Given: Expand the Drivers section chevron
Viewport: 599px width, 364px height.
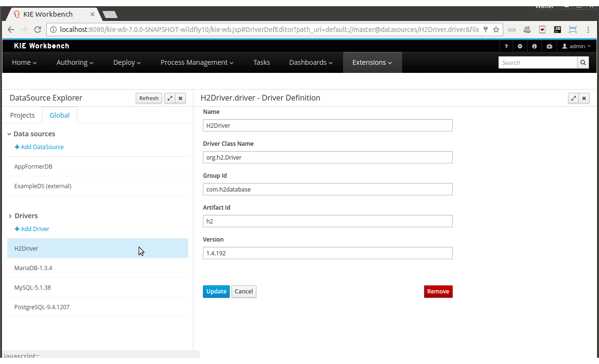Looking at the screenshot, I should (x=10, y=216).
